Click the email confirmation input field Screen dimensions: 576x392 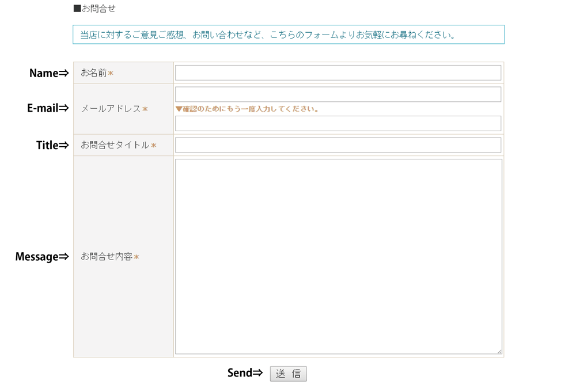[338, 123]
